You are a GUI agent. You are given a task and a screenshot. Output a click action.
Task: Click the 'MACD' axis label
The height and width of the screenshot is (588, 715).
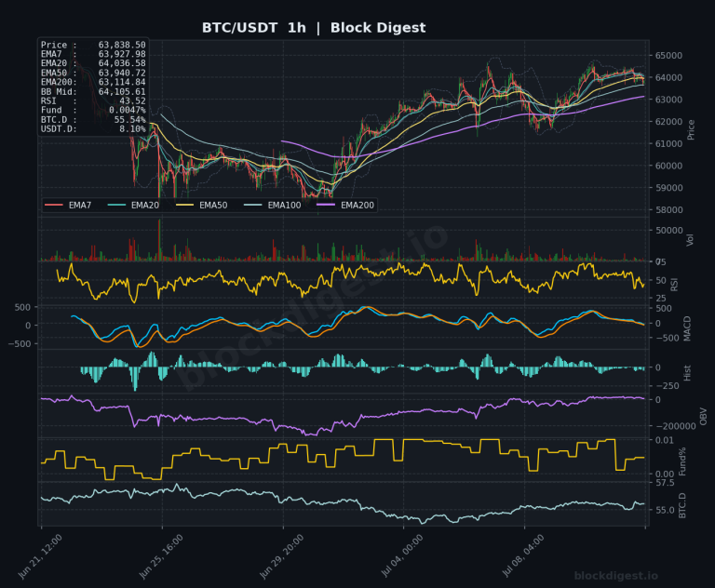tap(687, 328)
